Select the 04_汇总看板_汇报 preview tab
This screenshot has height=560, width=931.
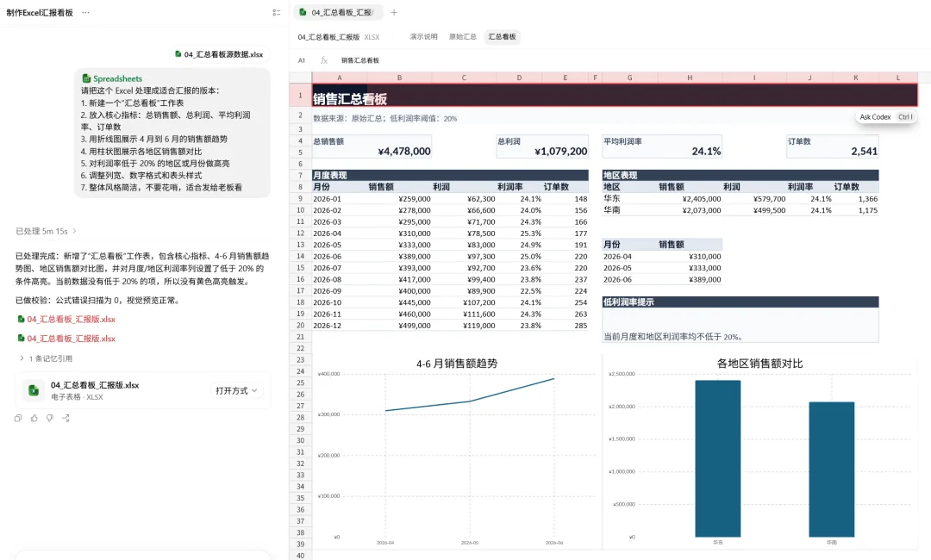(x=338, y=12)
